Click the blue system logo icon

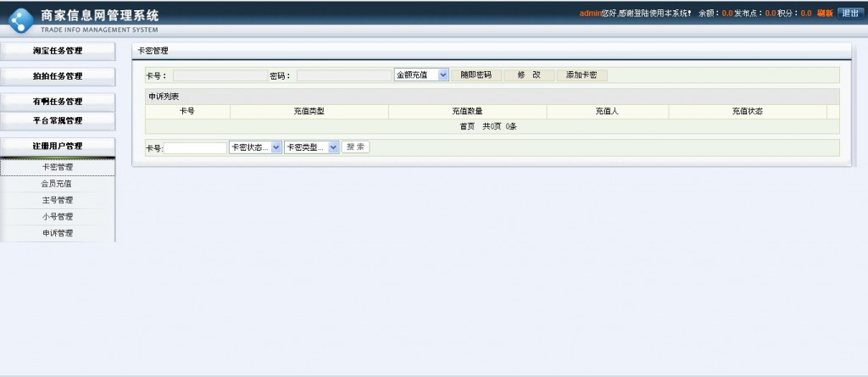pos(20,20)
